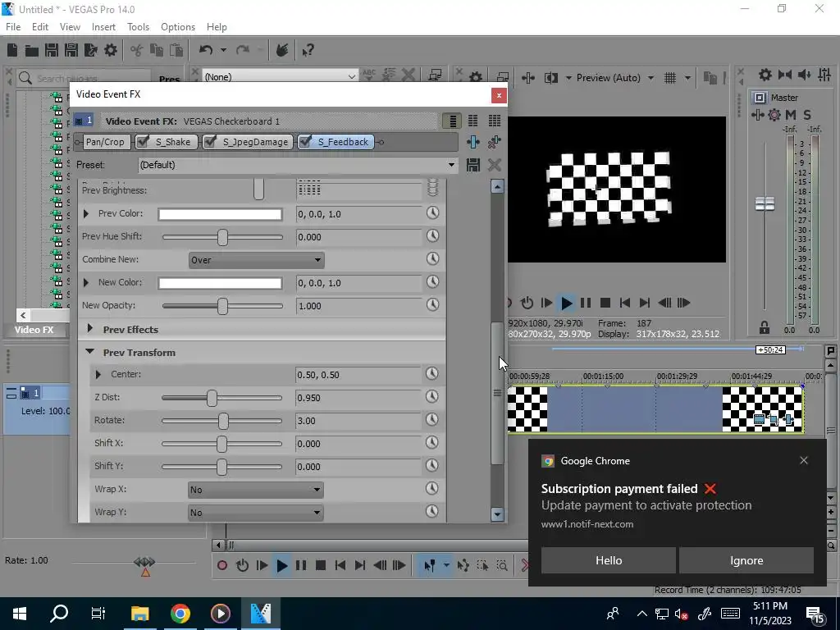Viewport: 840px width, 630px height.
Task: Select the normal edit tool on the timeline toolbar
Action: [x=429, y=565]
